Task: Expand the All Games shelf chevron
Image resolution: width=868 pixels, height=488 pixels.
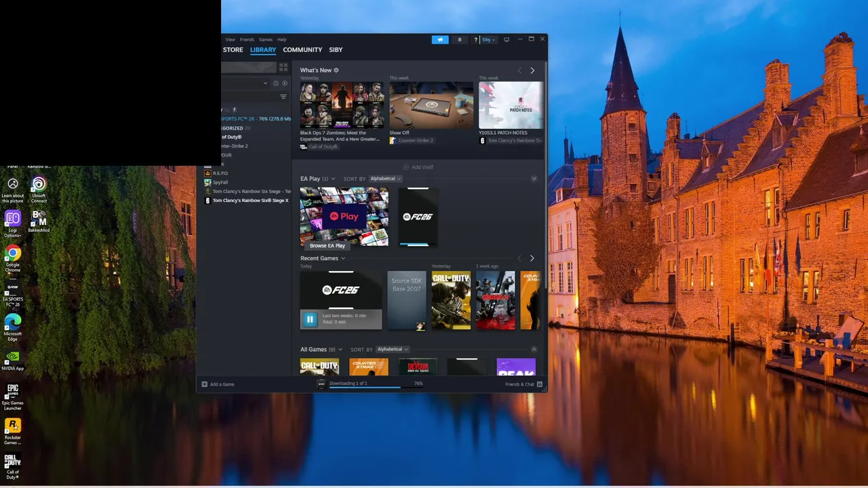Action: [x=534, y=350]
